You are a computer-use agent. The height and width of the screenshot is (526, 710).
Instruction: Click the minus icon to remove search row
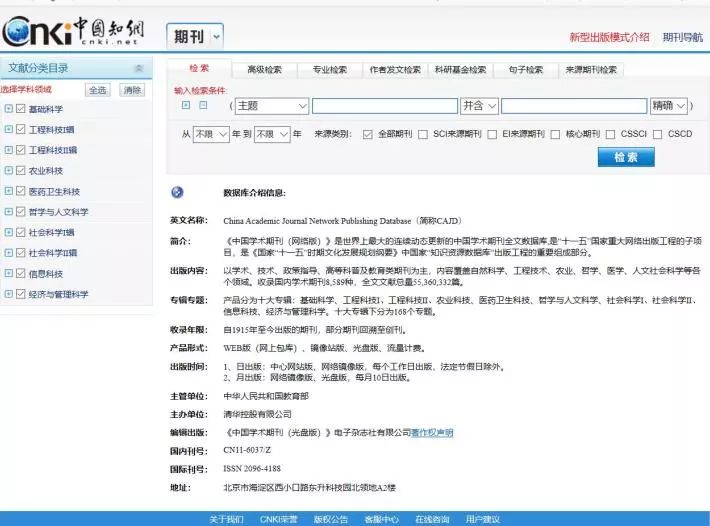click(x=203, y=105)
